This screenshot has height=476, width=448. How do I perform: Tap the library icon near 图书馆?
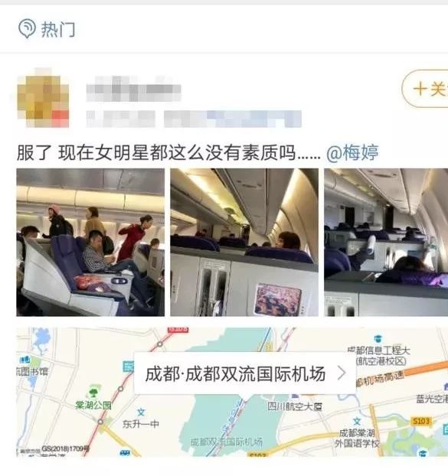tap(25, 360)
